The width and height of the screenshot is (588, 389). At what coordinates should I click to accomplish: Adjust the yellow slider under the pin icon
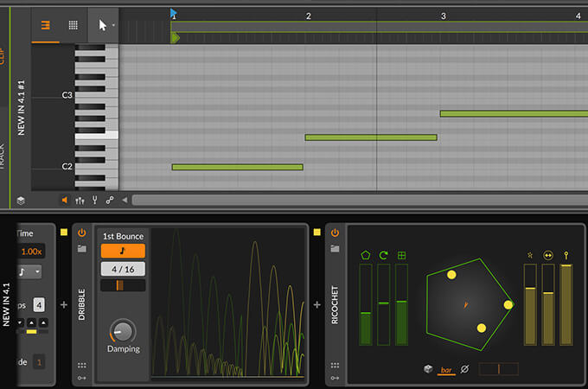coord(566,304)
